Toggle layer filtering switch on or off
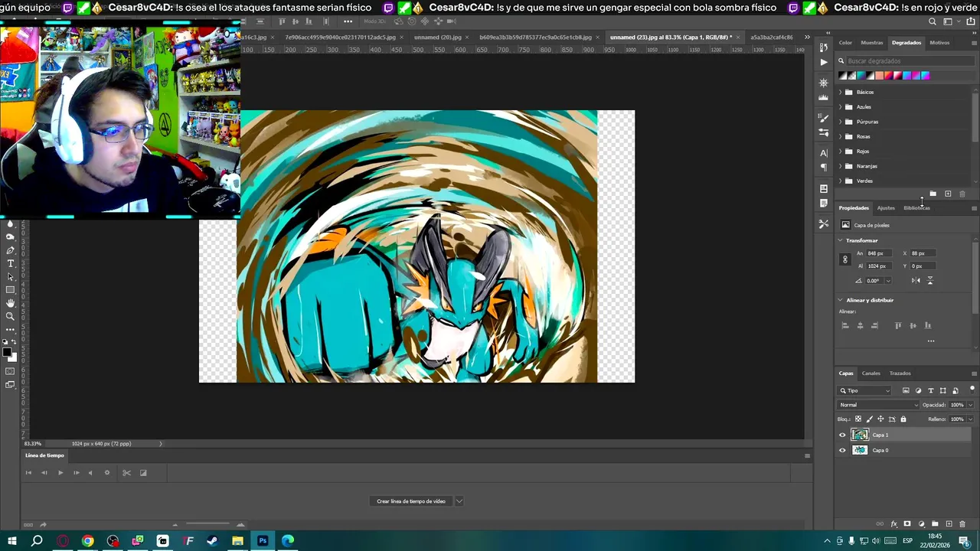The height and width of the screenshot is (551, 980). coord(972,389)
